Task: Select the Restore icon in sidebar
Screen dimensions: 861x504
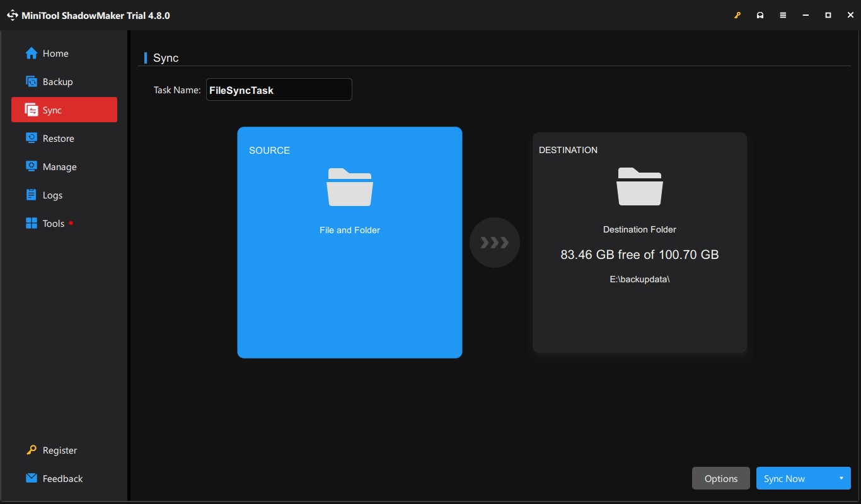Action: pyautogui.click(x=32, y=138)
